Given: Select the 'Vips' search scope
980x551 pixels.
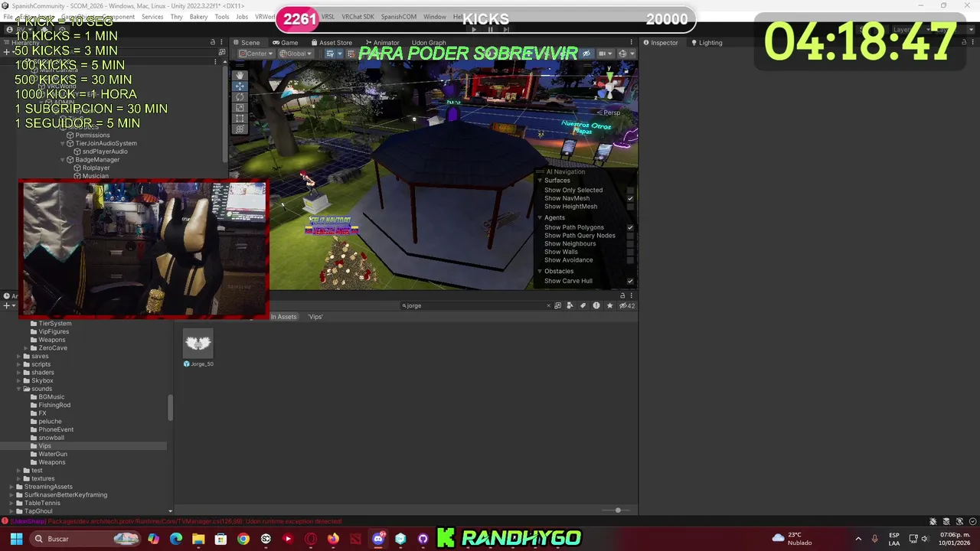Looking at the screenshot, I should (315, 317).
